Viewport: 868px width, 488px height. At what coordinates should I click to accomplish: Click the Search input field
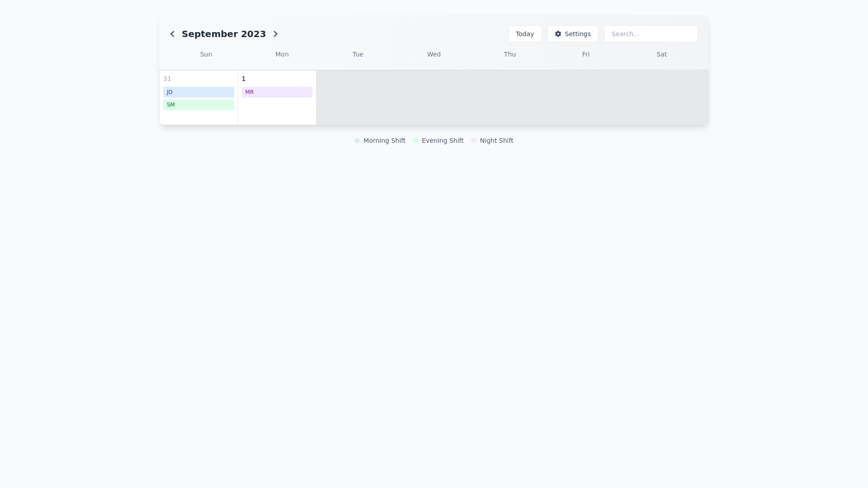click(x=651, y=34)
